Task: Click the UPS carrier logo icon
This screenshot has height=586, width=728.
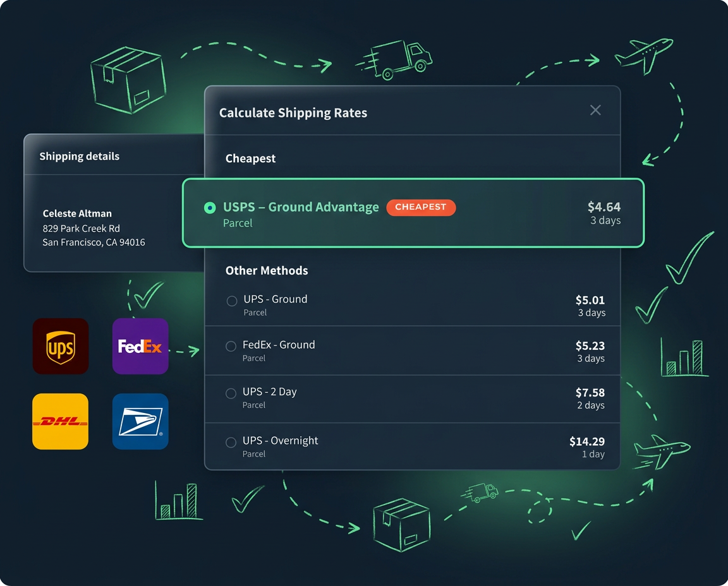Action: (61, 346)
